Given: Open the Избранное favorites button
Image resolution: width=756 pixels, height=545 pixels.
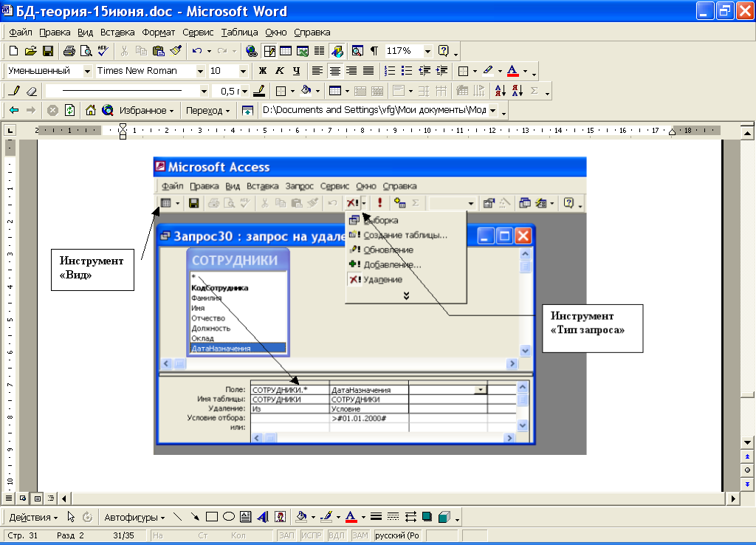Looking at the screenshot, I should click(x=146, y=111).
